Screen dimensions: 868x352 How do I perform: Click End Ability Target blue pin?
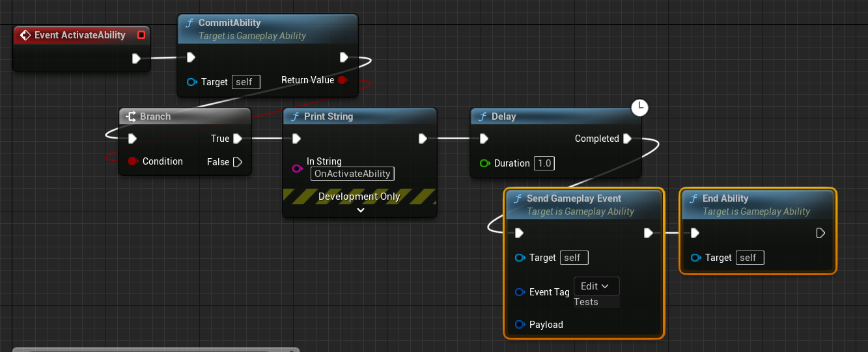[695, 258]
